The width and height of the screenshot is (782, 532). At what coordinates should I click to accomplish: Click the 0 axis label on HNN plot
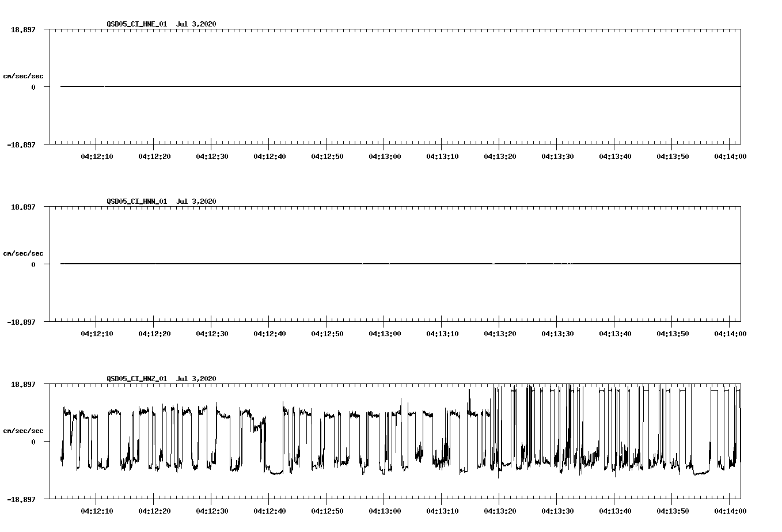[33, 264]
